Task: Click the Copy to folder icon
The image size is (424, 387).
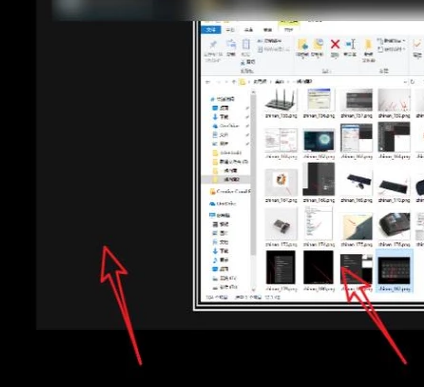Action: (318, 44)
